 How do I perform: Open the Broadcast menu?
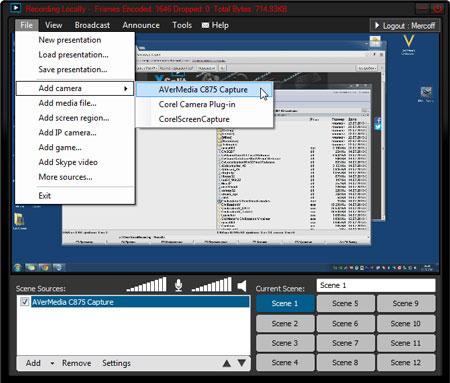92,25
